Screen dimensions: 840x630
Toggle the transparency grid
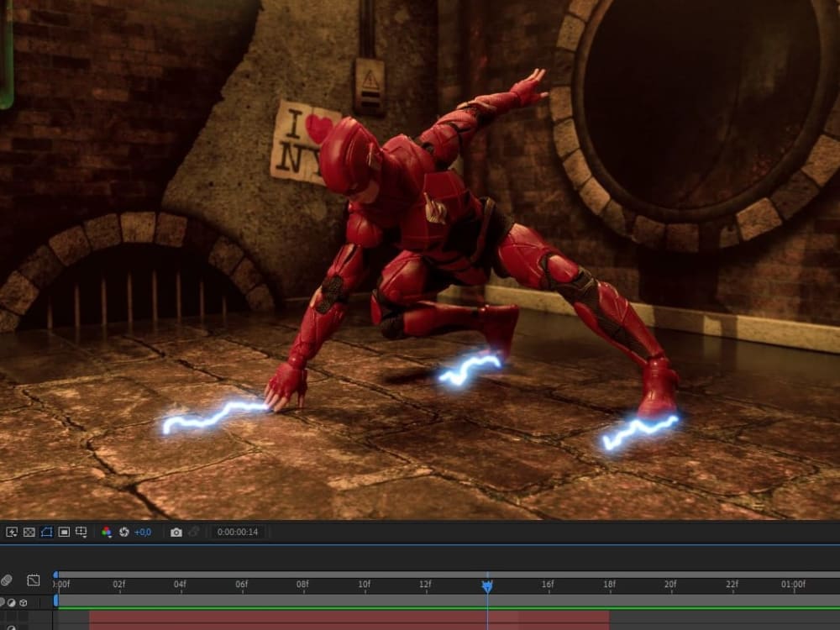coord(29,532)
